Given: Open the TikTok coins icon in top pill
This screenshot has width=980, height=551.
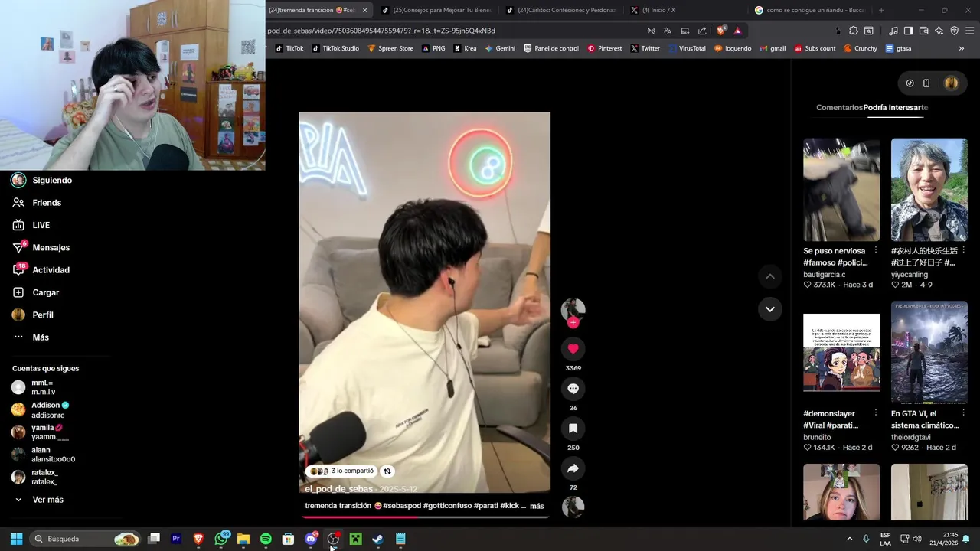Looking at the screenshot, I should pos(910,83).
